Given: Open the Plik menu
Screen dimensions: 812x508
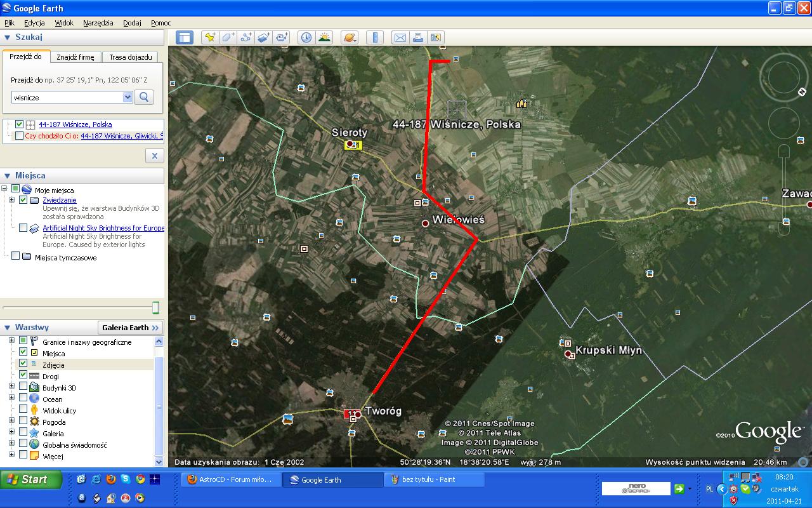Looking at the screenshot, I should point(10,23).
